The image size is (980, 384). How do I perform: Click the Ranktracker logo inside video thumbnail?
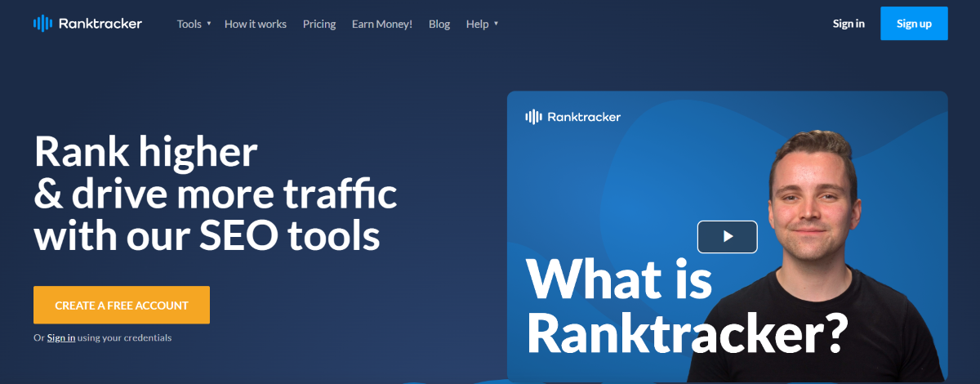coord(572,117)
